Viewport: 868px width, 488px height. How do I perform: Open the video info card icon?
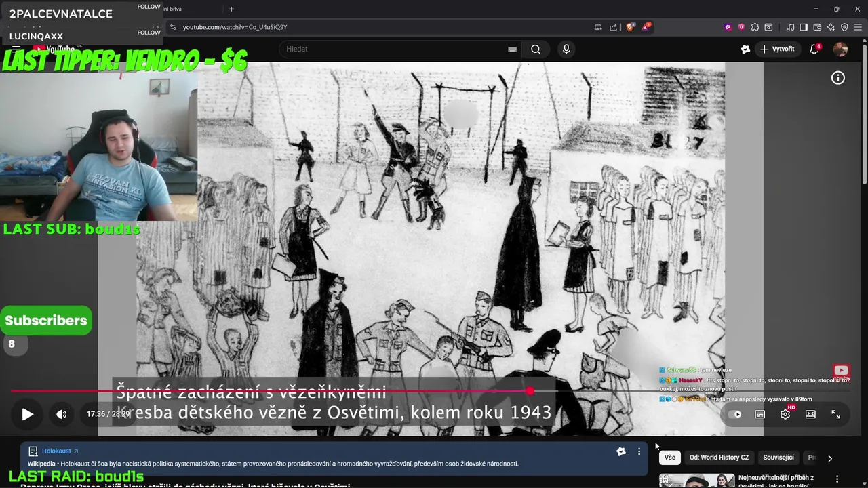pos(838,78)
